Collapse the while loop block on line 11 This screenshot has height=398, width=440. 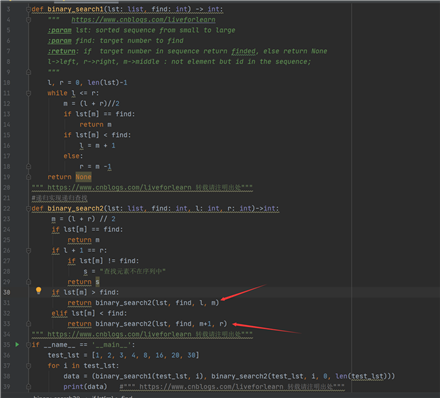tap(29, 93)
